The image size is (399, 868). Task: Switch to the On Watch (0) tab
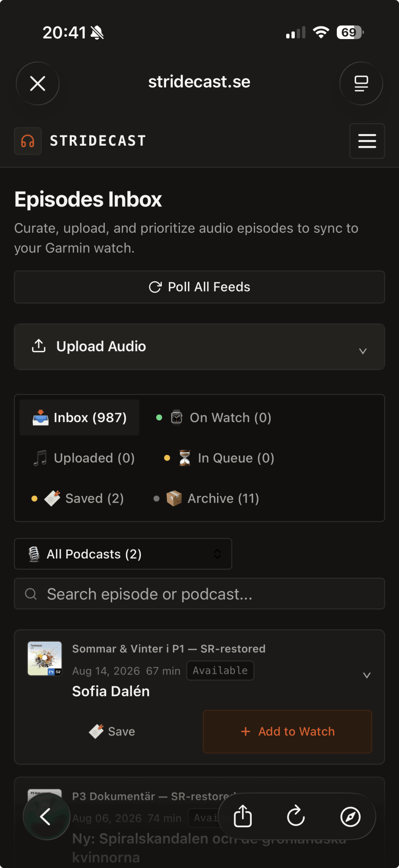pyautogui.click(x=214, y=418)
